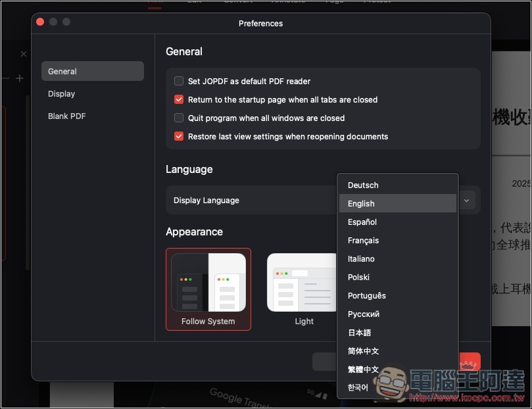Disable Restore last view settings when reopening documents
Screen dimensions: 532x409
178,136
